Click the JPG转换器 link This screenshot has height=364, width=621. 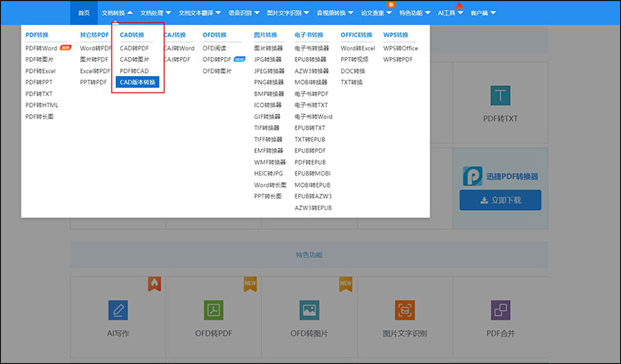[x=267, y=60]
